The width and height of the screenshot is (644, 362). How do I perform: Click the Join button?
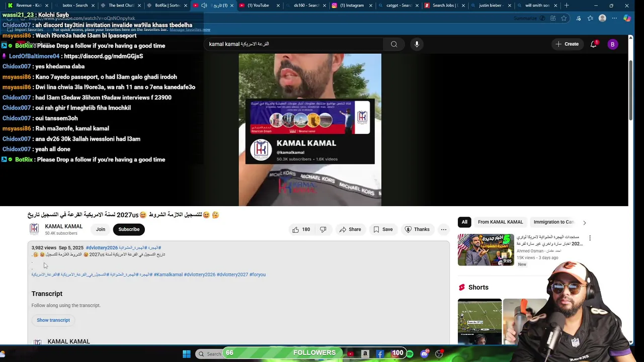pyautogui.click(x=101, y=229)
